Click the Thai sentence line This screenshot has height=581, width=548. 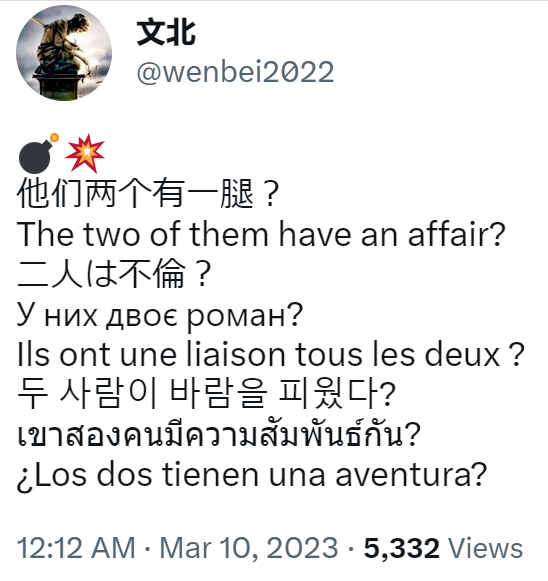click(x=219, y=434)
